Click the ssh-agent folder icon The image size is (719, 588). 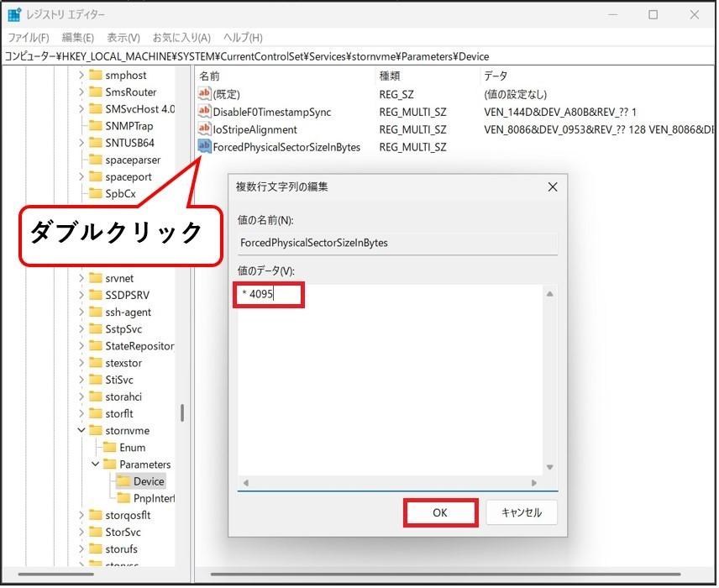point(95,312)
